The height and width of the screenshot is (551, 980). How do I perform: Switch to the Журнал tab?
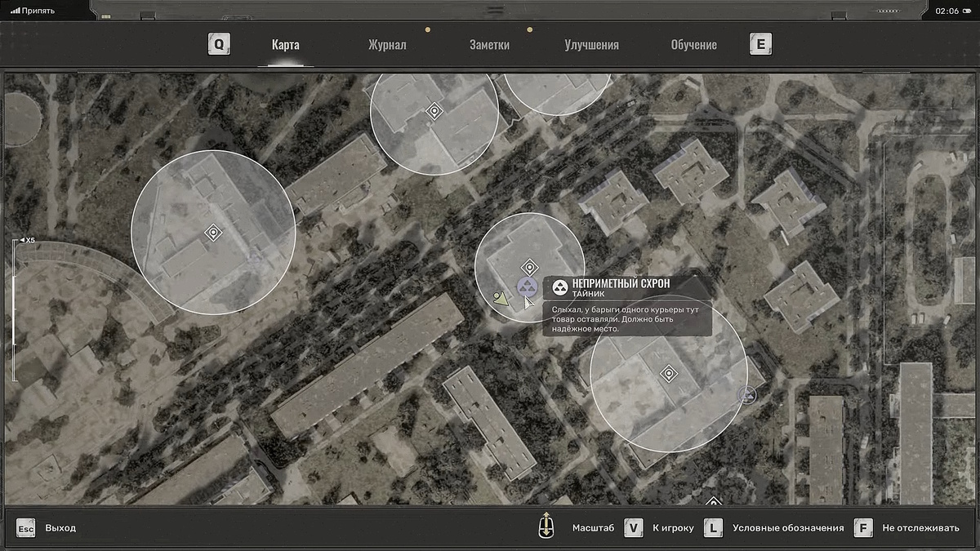tap(387, 45)
